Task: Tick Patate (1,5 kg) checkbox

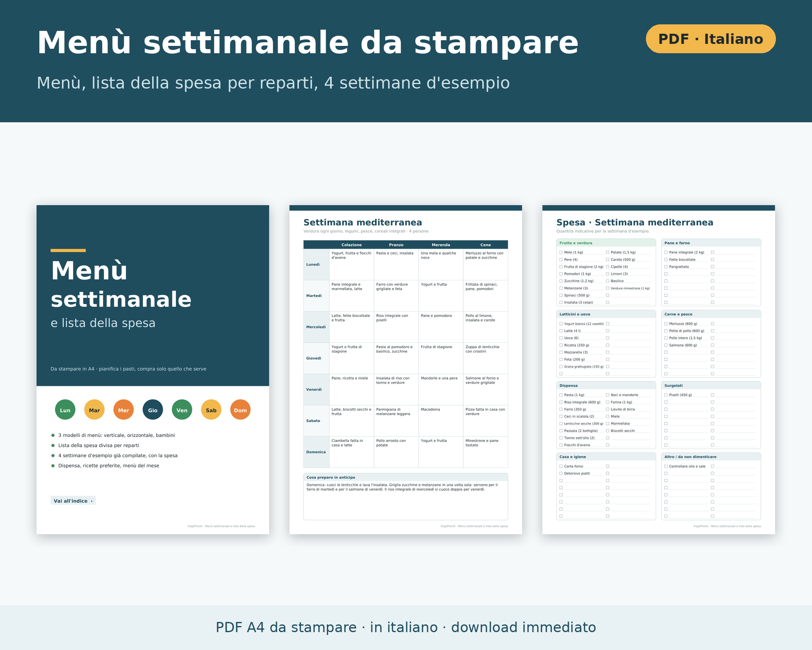Action: point(608,252)
